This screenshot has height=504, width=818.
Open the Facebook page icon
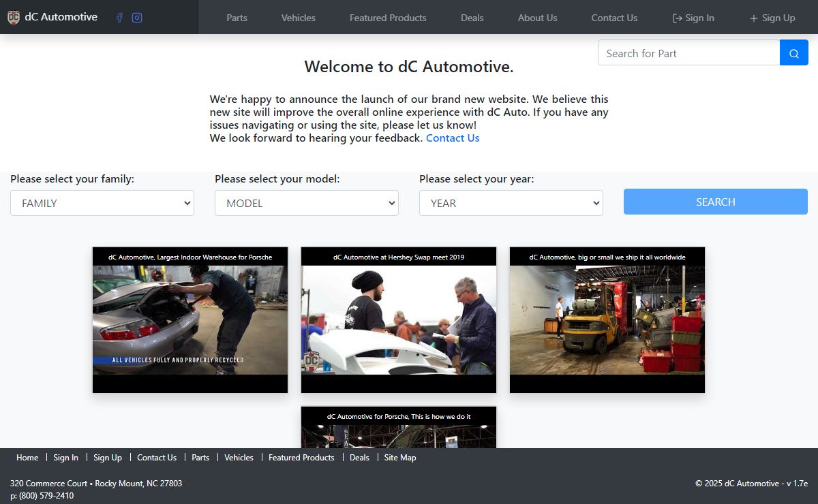tap(120, 18)
